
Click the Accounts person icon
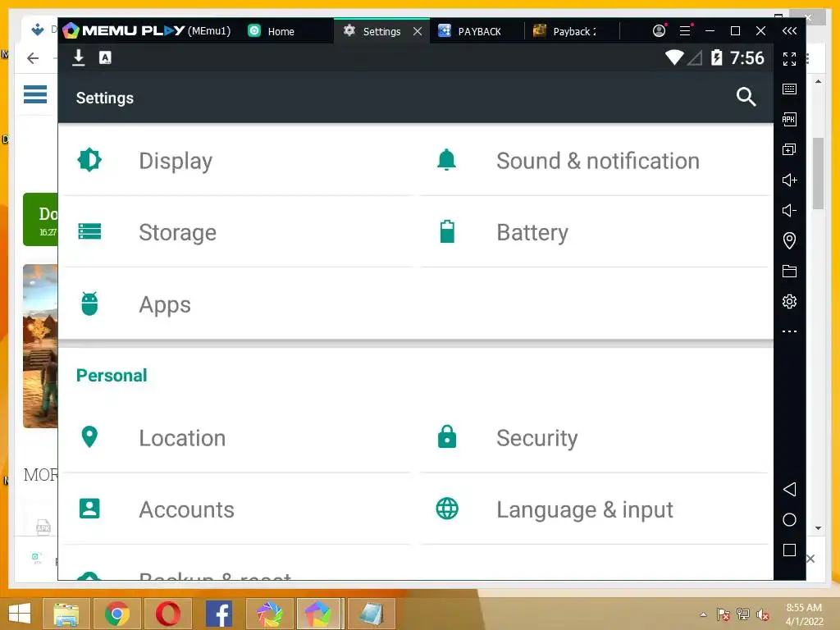coord(89,509)
